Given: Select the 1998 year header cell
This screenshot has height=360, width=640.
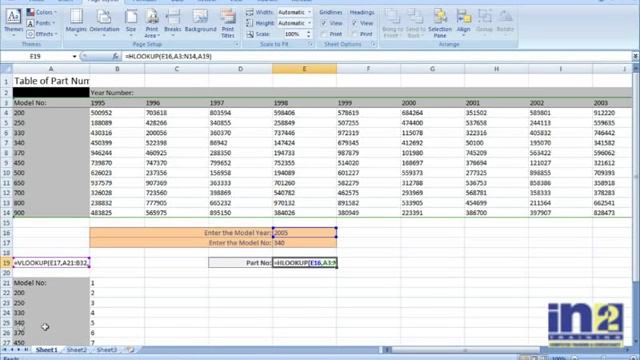Looking at the screenshot, I should pyautogui.click(x=304, y=103).
